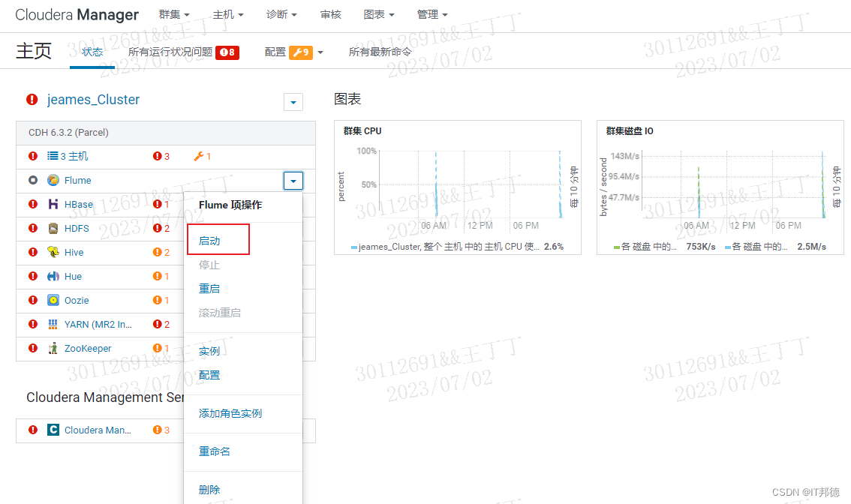Click the hosts red health issue count 3
Screen dimensions: 851x504
[161, 156]
